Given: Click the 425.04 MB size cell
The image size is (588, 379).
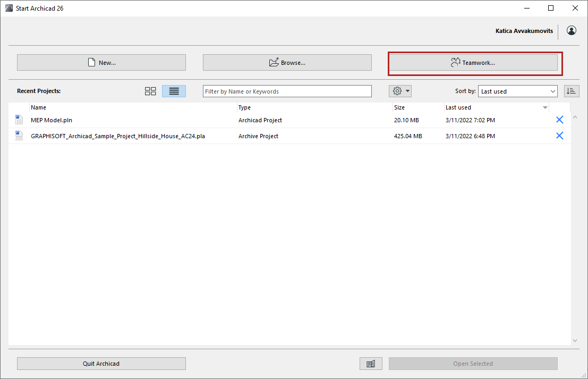Looking at the screenshot, I should point(408,136).
